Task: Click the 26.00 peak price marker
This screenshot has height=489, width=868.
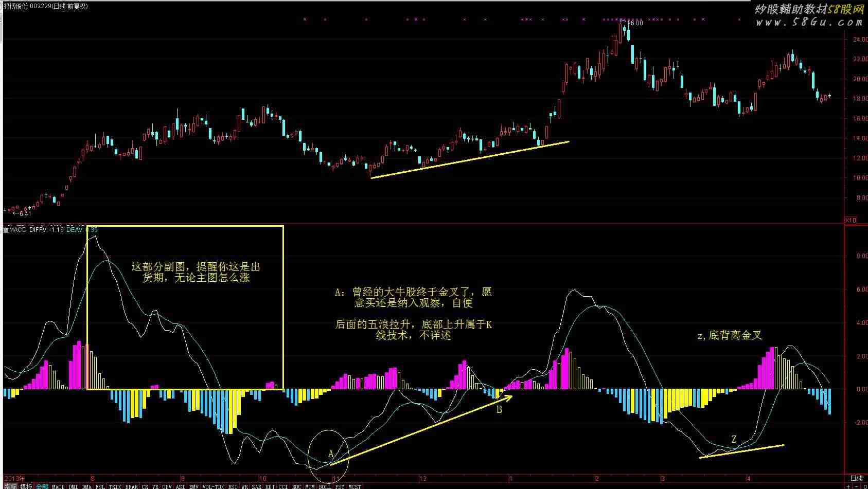Action: point(635,23)
